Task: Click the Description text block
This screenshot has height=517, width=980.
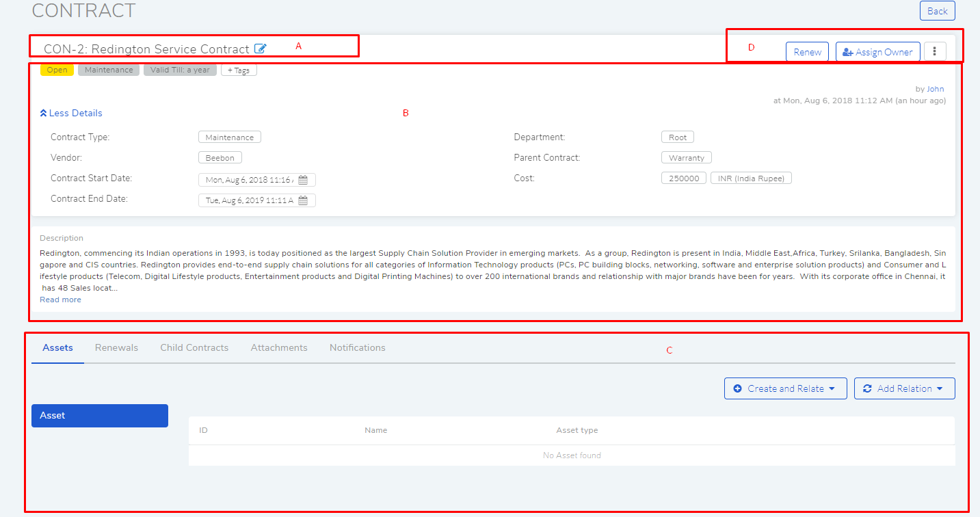Action: (493, 270)
